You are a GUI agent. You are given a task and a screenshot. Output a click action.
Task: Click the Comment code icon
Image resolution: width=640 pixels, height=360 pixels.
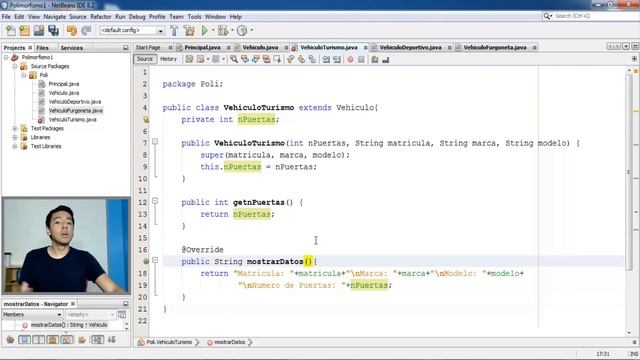375,60
